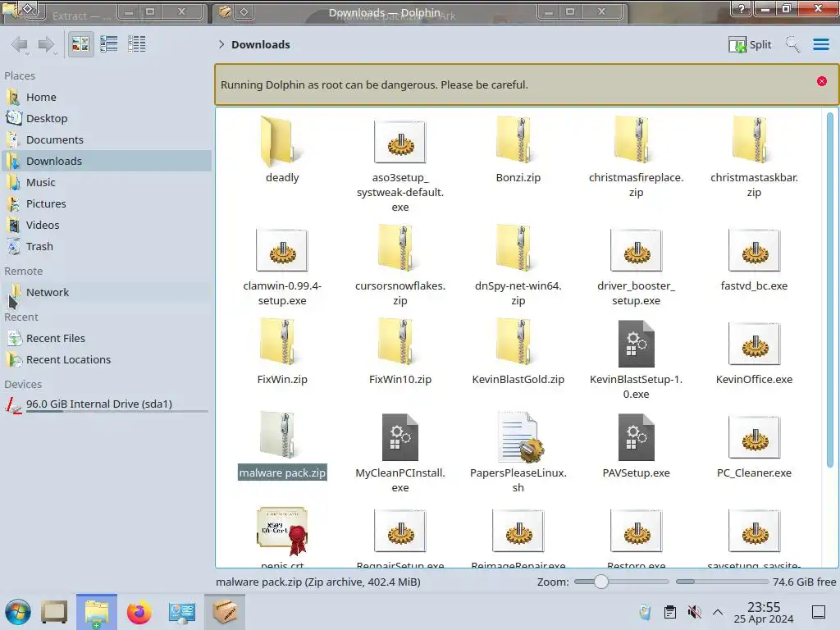The height and width of the screenshot is (630, 840).
Task: Select Downloads in Places sidebar
Action: 106,162
